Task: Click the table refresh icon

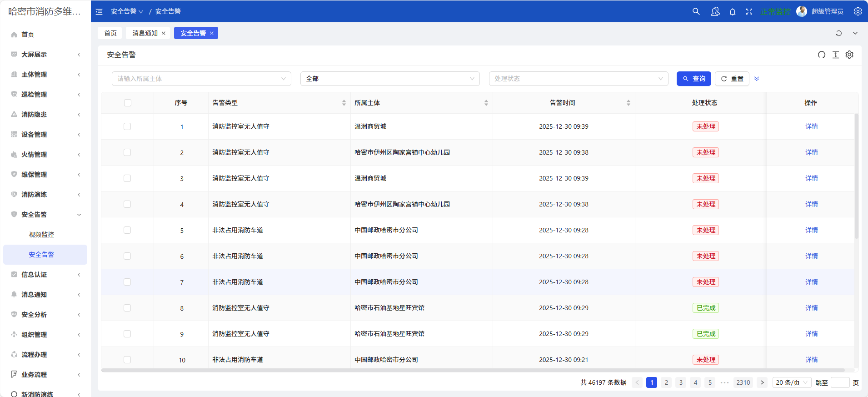Action: coord(822,55)
